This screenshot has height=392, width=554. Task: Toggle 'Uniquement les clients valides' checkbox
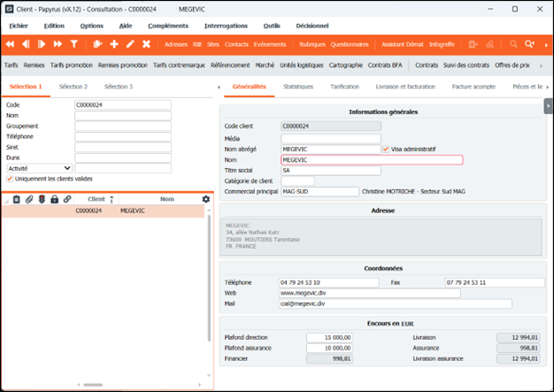tap(10, 181)
